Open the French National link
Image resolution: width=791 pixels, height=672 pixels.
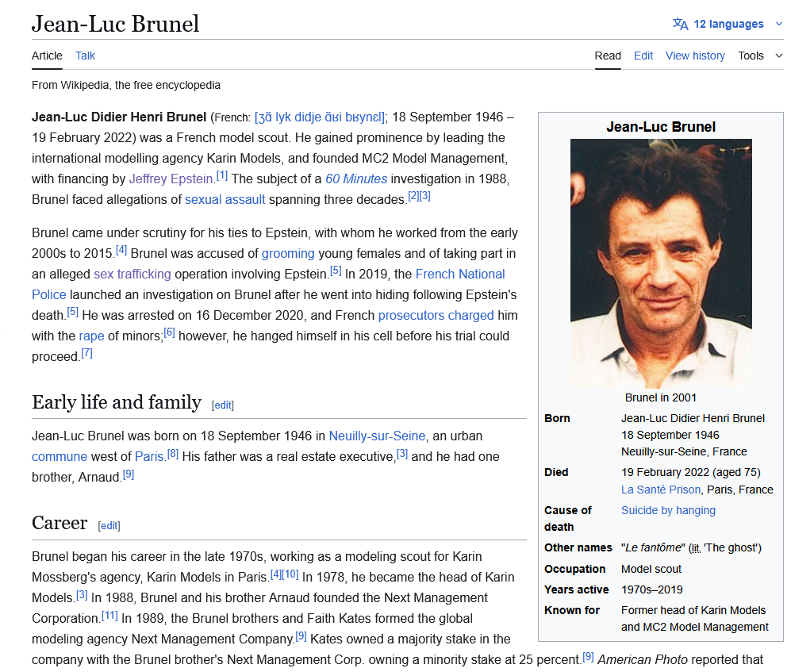460,274
